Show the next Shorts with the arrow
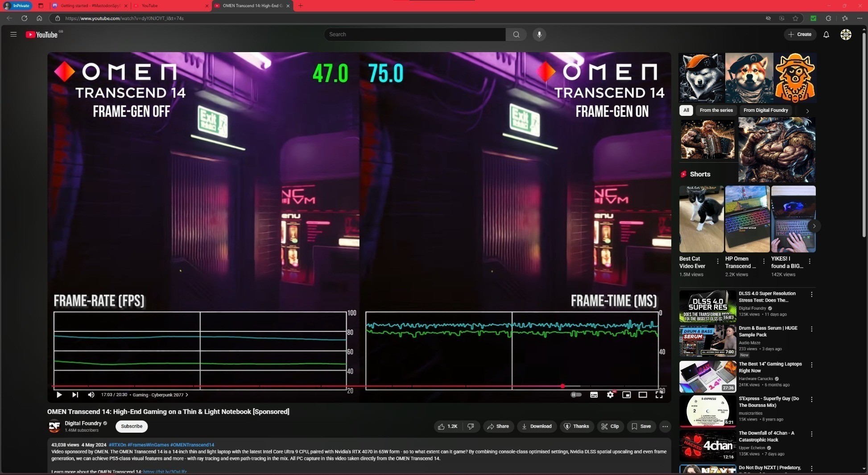 tap(814, 226)
